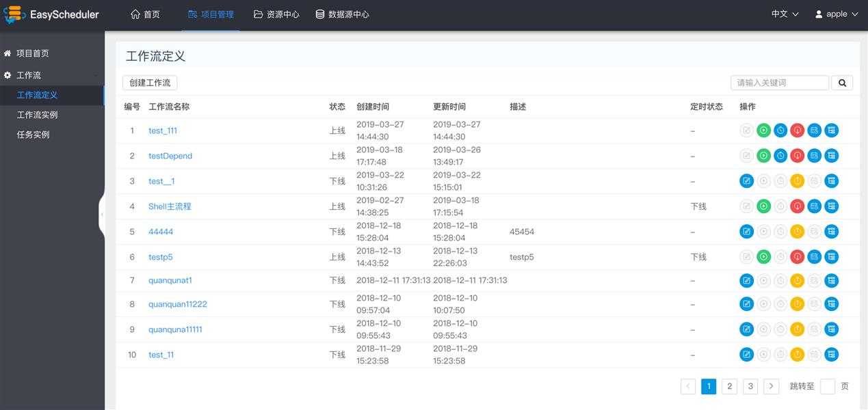Screen dimensions: 868x410
Task: Open the testDepend workflow link
Action: coord(170,156)
